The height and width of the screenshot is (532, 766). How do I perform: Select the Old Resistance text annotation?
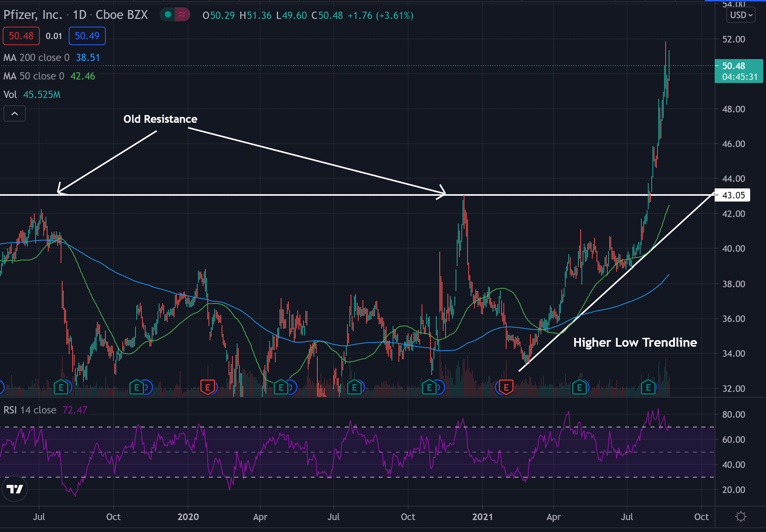pyautogui.click(x=160, y=119)
